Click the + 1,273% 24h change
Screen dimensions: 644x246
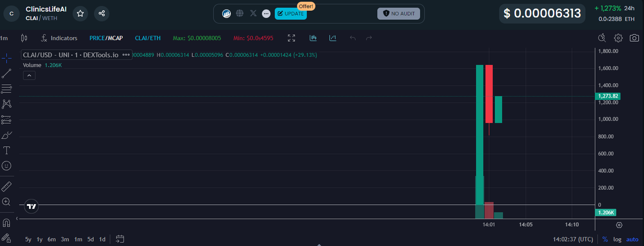(615, 9)
